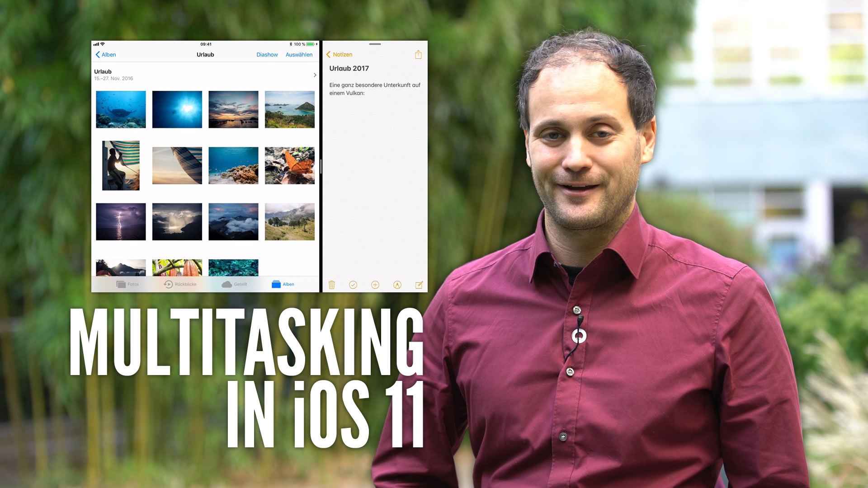The width and height of the screenshot is (868, 488).
Task: Tap the Auswählen button
Action: (x=299, y=55)
